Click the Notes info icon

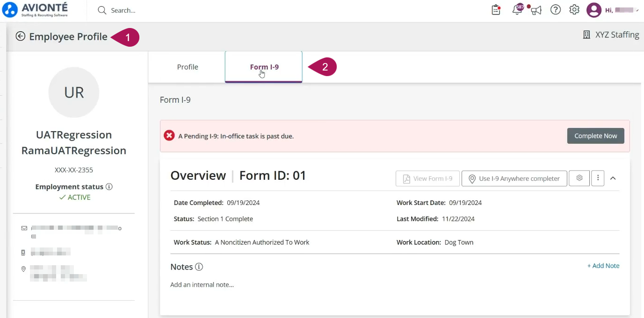(199, 267)
